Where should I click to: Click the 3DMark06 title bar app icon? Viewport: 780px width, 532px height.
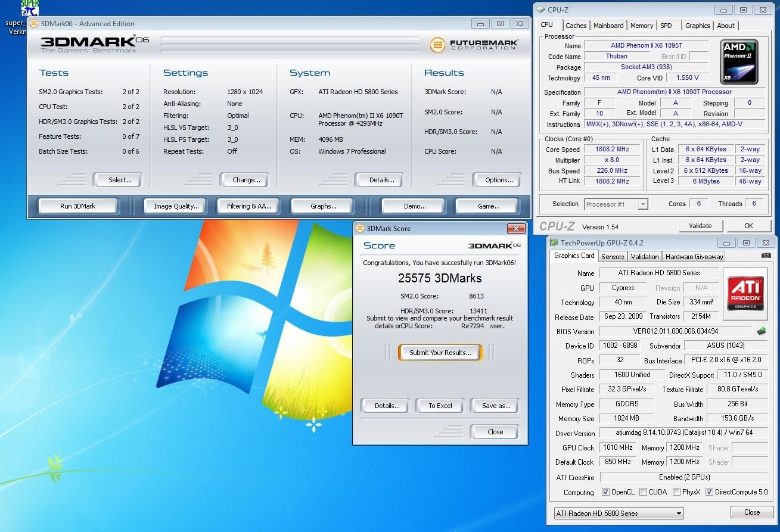34,23
